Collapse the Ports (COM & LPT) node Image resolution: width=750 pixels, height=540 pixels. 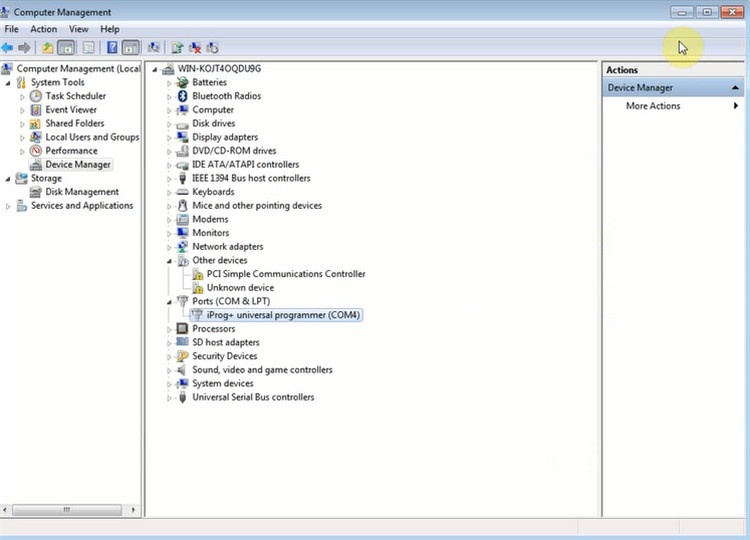click(169, 301)
